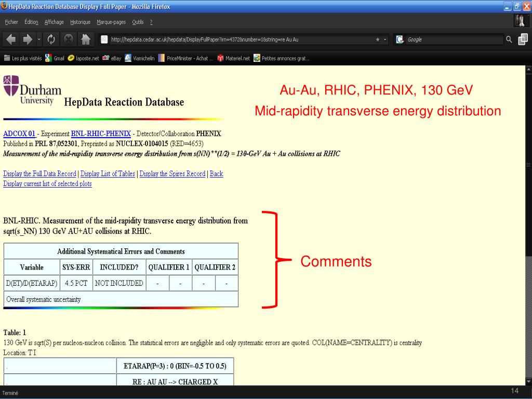Viewport: 532px width, 399px height.
Task: Open the URL bar history dropdown
Action: (385, 39)
